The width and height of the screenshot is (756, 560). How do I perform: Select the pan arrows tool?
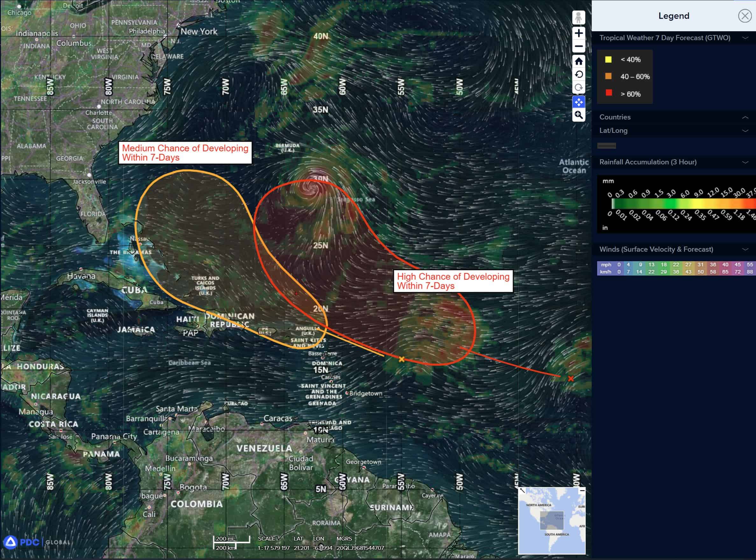578,102
